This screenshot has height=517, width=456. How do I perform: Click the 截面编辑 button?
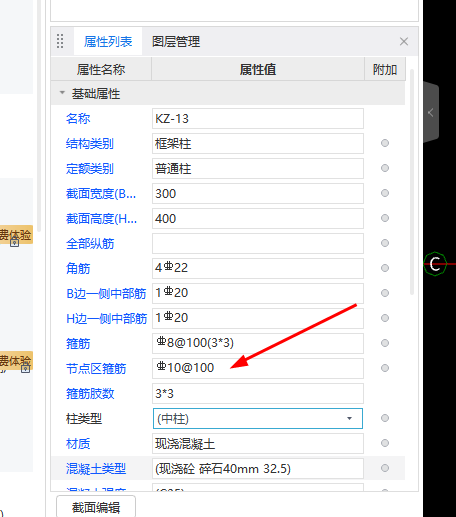click(96, 507)
